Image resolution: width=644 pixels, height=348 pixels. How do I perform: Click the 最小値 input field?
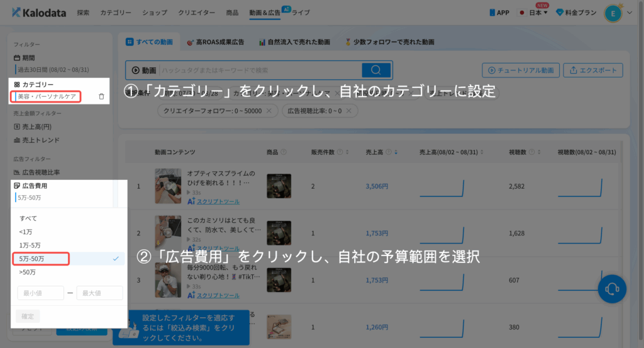[x=40, y=293]
